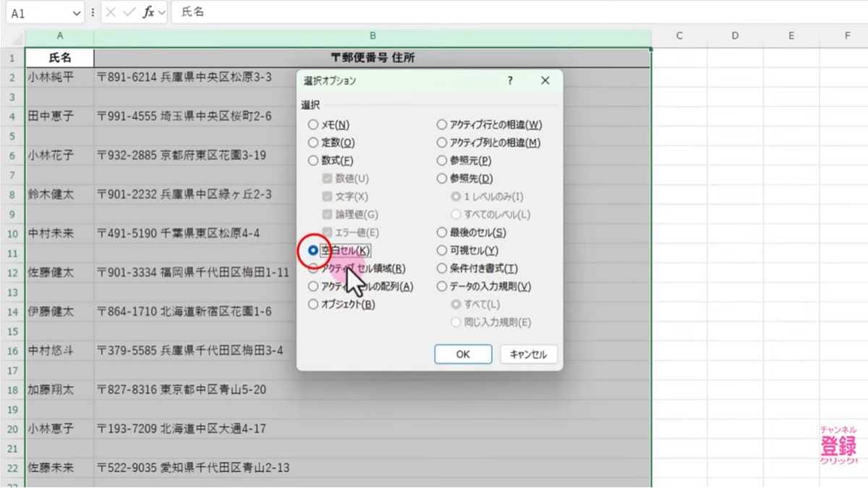Choose the 定数 option
The width and height of the screenshot is (868, 488).
point(312,142)
